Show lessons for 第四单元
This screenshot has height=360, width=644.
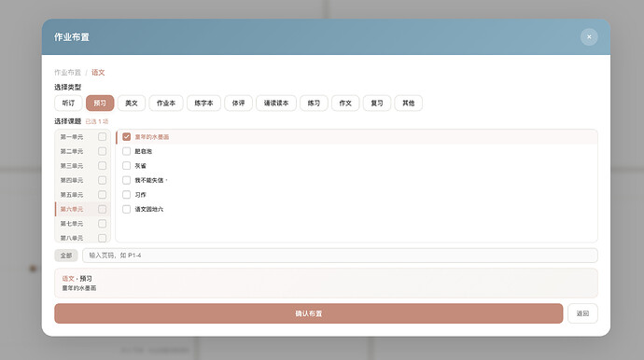(x=72, y=180)
